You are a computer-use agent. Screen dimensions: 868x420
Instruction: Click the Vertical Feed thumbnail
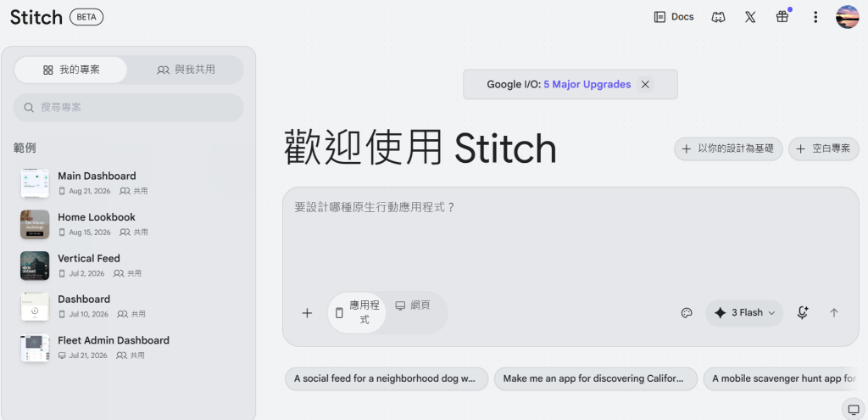click(35, 266)
